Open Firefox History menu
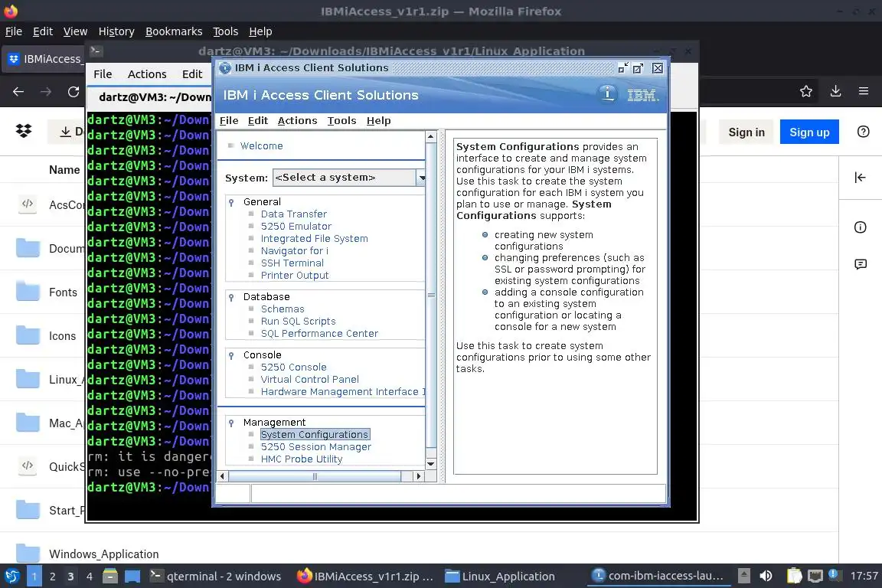 click(116, 31)
